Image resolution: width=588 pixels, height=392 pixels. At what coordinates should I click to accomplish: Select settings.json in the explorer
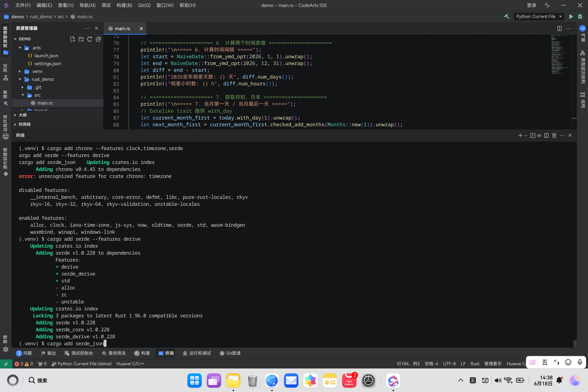coord(48,64)
